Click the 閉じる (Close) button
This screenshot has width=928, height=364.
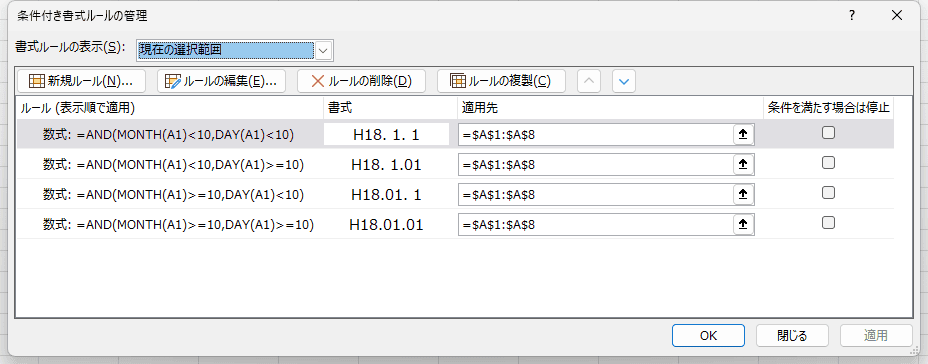pyautogui.click(x=792, y=336)
